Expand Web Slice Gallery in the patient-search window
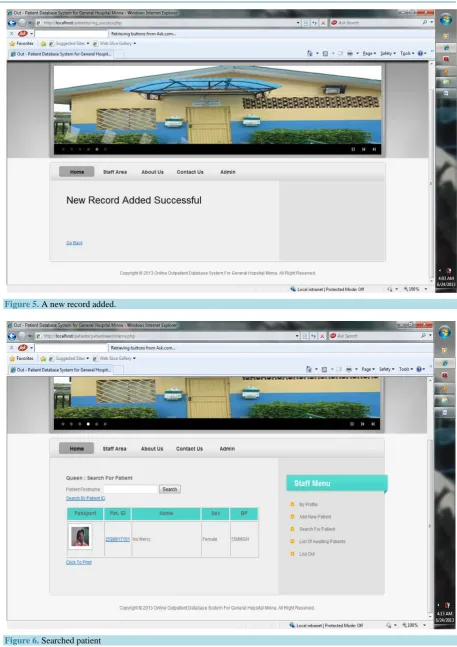 (115, 358)
